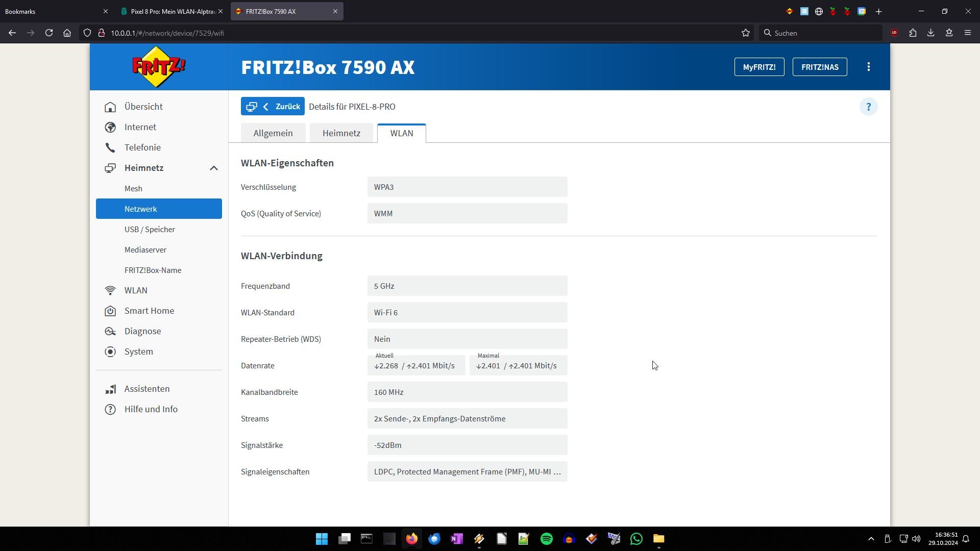Open the three-dot menu in FRITZ!Box header
Viewport: 980px width, 551px height.
point(868,67)
